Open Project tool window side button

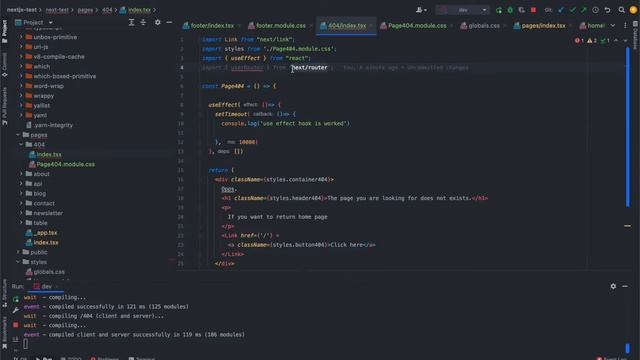(4, 31)
